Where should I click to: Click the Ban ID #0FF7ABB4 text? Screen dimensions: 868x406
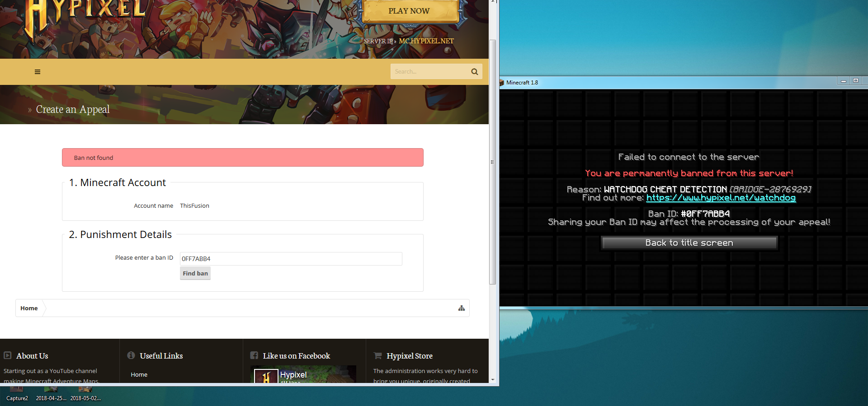click(x=689, y=214)
